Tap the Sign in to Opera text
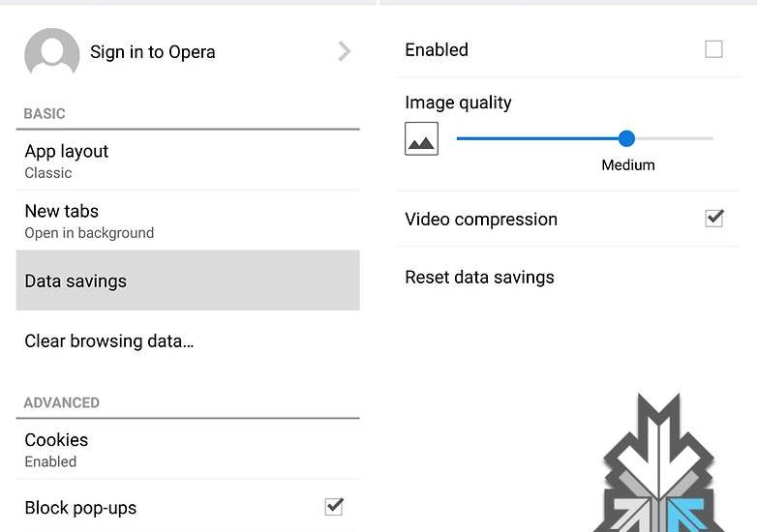The image size is (757, 532). 153,52
